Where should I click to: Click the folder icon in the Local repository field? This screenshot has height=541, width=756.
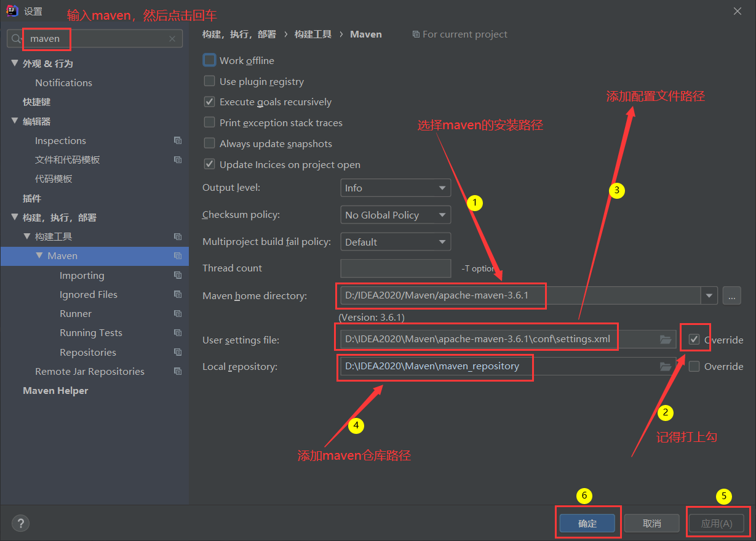665,366
